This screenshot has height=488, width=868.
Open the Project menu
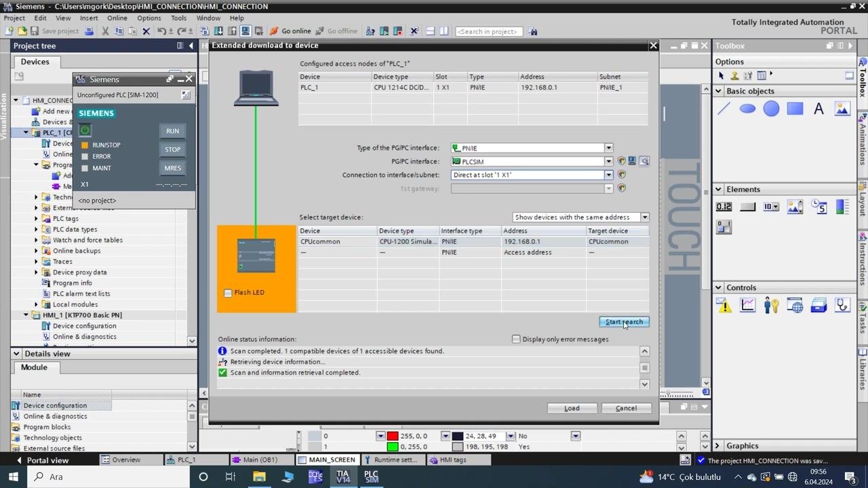14,18
